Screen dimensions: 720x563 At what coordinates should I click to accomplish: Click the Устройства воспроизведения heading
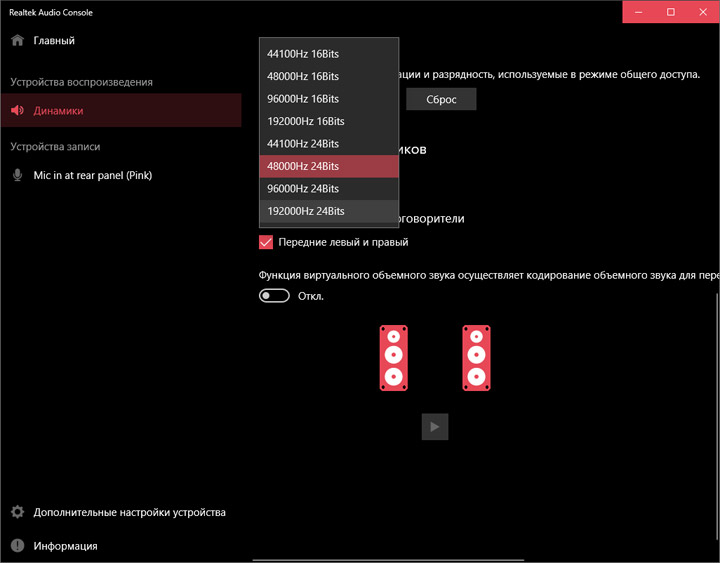[x=81, y=82]
